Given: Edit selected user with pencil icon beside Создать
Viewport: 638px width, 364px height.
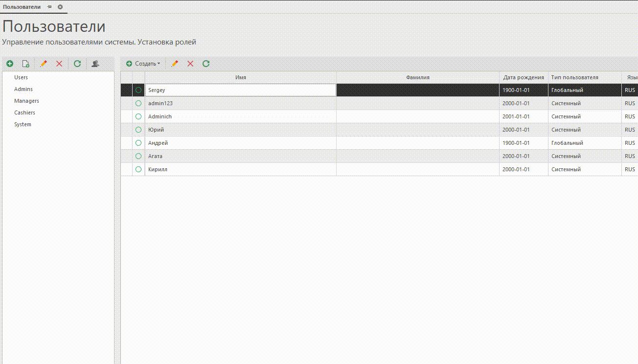Looking at the screenshot, I should [175, 64].
